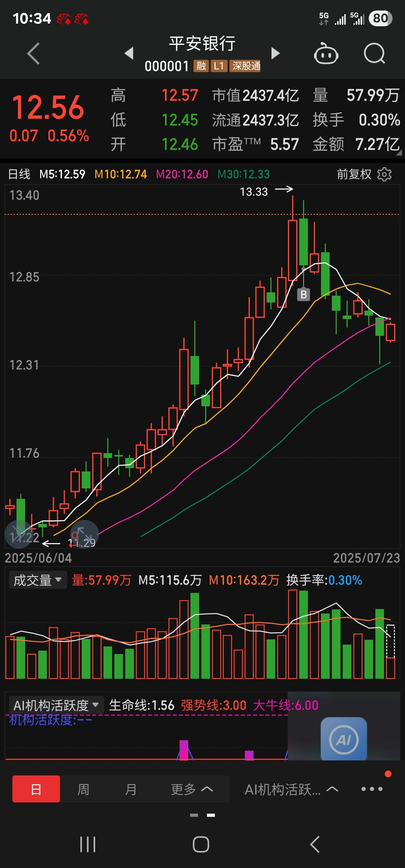Select 日 daily chart tab
Viewport: 405px width, 868px height.
click(36, 789)
